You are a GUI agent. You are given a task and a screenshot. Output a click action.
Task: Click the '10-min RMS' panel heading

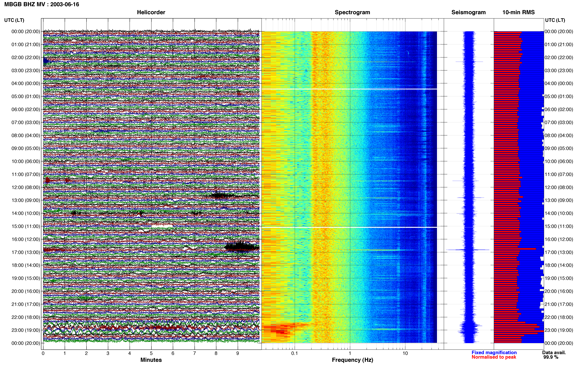pyautogui.click(x=518, y=12)
